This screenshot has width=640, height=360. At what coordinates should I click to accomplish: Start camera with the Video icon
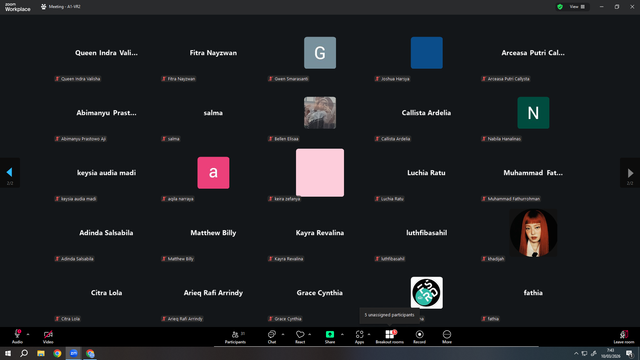[x=48, y=334]
